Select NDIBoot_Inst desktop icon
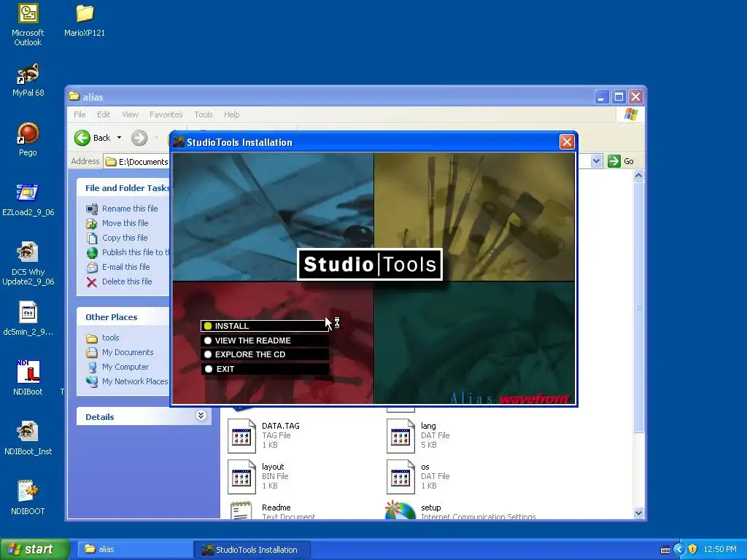Viewport: 747px width, 560px height. 28,438
